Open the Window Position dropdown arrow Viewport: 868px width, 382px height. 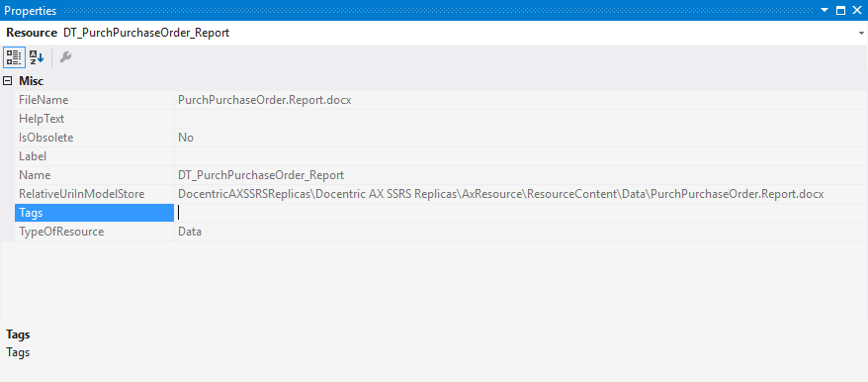(825, 10)
